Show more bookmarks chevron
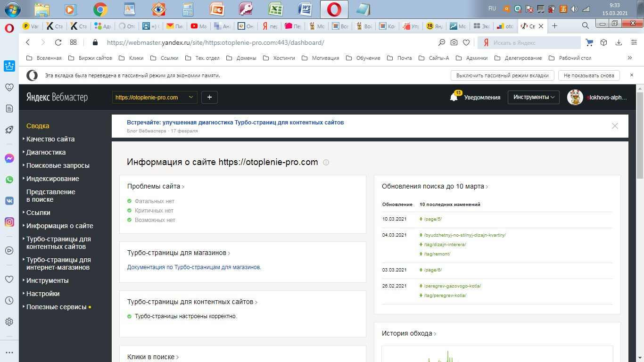The width and height of the screenshot is (644, 362). (x=630, y=58)
